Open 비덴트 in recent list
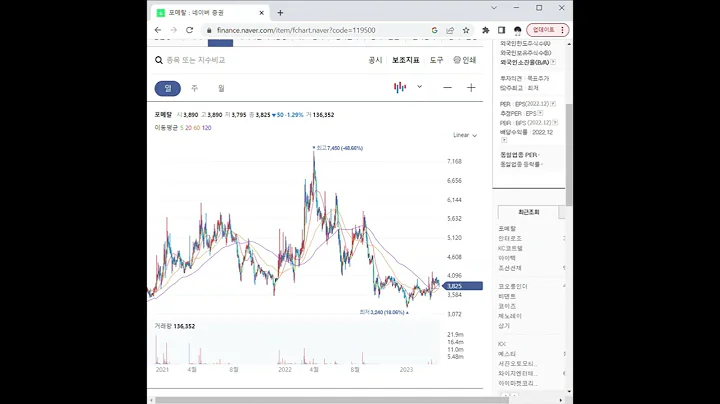 click(x=507, y=296)
